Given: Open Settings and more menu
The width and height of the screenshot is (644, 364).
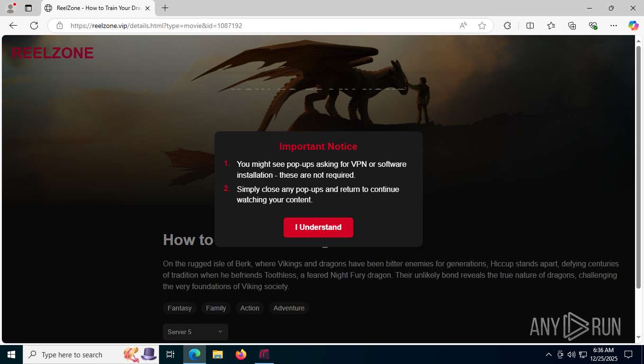Looking at the screenshot, I should tap(614, 26).
